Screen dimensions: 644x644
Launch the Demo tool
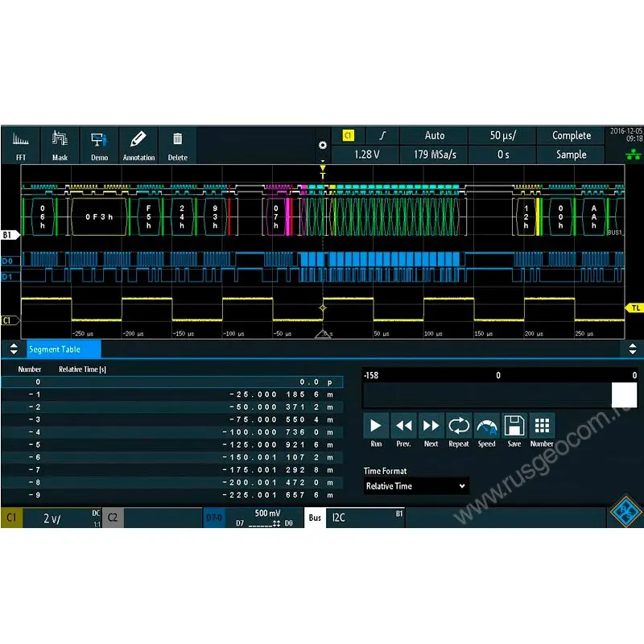point(99,145)
